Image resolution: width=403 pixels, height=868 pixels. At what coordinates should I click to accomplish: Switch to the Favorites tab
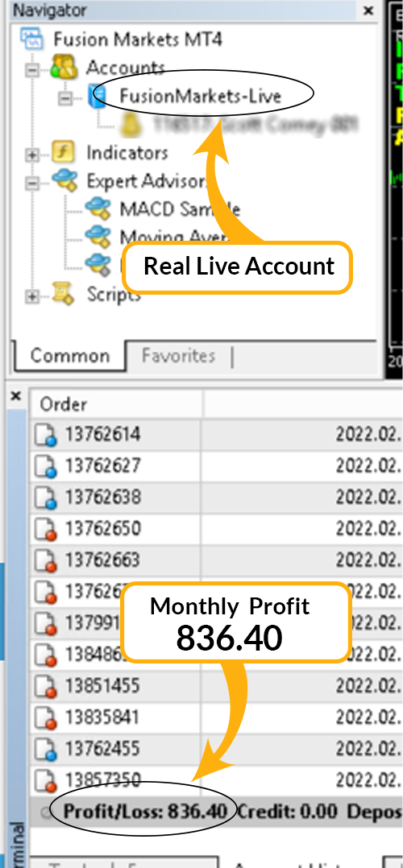(x=178, y=356)
